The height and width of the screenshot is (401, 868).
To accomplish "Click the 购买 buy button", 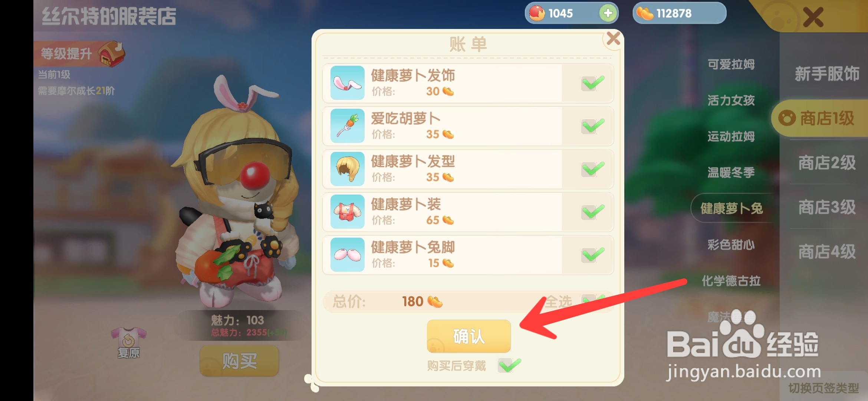I will (239, 361).
